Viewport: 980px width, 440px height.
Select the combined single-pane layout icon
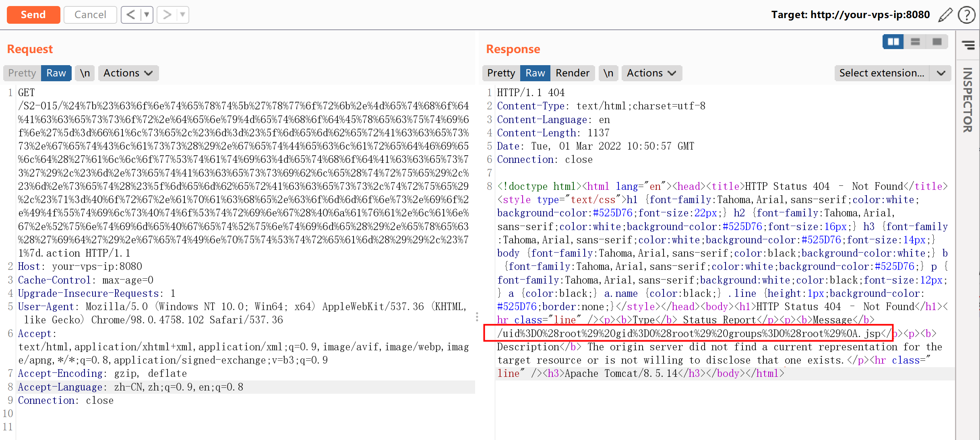tap(937, 42)
